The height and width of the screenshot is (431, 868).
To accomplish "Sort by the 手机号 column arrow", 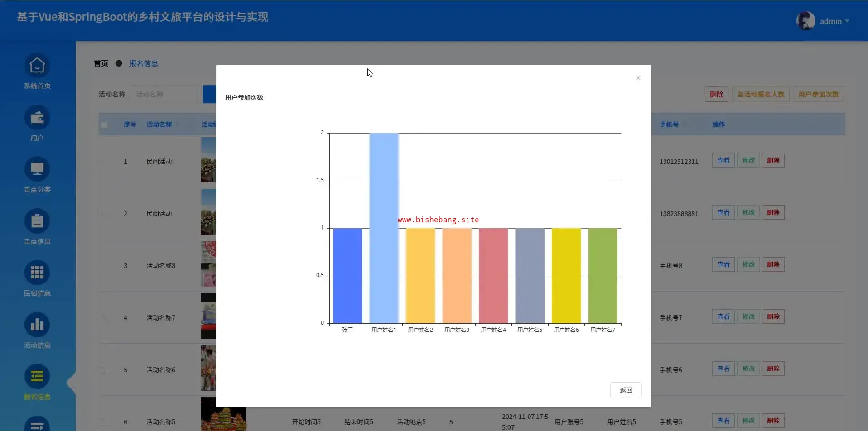I will [684, 125].
